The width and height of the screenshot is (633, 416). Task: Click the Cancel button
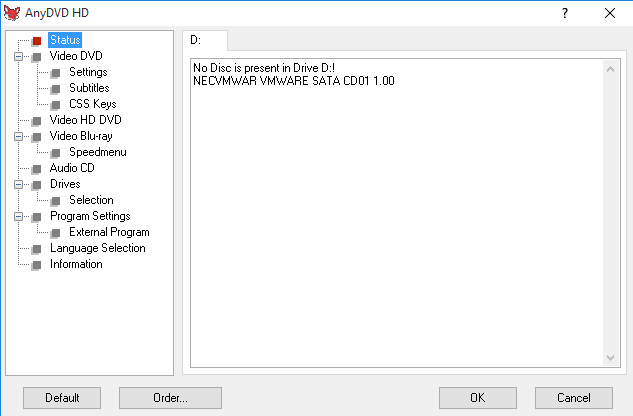(574, 398)
